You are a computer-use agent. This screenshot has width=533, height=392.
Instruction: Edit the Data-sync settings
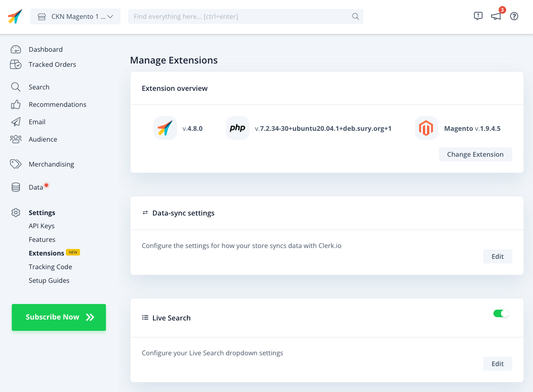[x=497, y=256]
